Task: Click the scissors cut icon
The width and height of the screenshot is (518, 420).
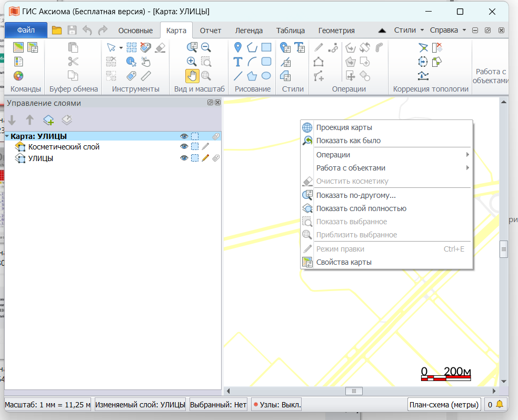Action: pyautogui.click(x=73, y=62)
